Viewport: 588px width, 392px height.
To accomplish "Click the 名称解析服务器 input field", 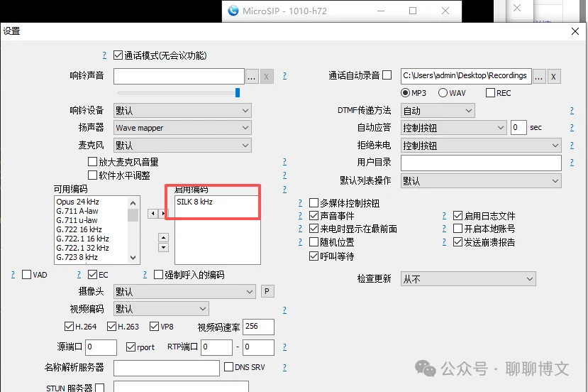I will pyautogui.click(x=167, y=368).
